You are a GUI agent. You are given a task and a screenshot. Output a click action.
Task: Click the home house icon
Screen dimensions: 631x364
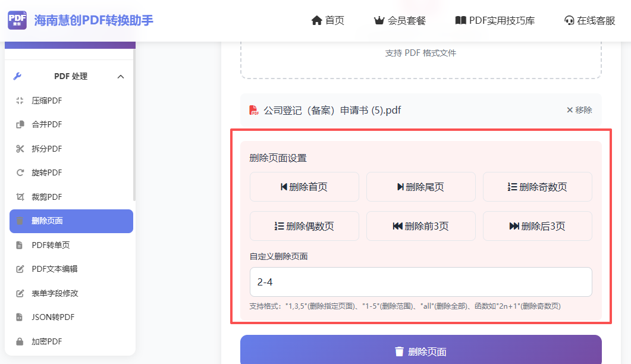[317, 21]
